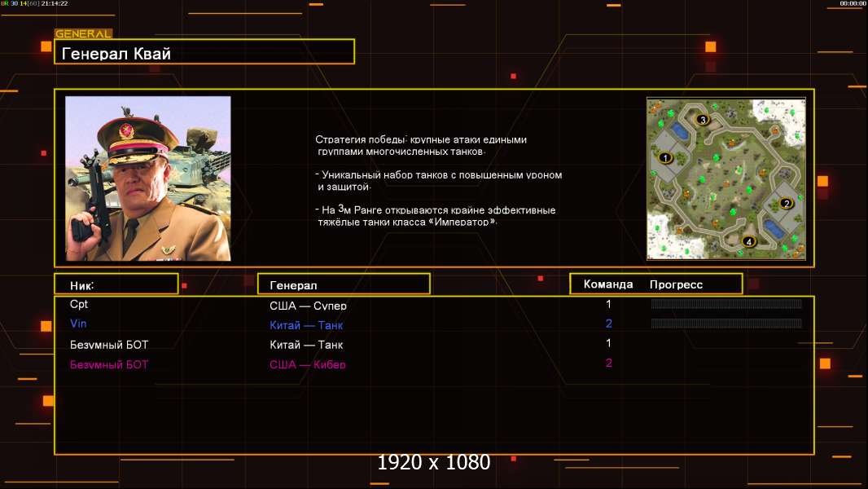This screenshot has height=489, width=868.
Task: Select start position 1 on map
Action: coord(665,158)
